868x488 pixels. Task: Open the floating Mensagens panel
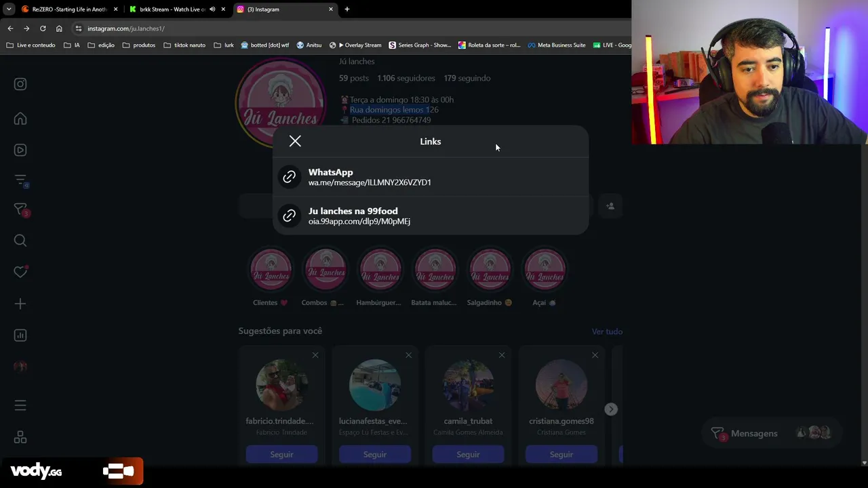tap(771, 433)
